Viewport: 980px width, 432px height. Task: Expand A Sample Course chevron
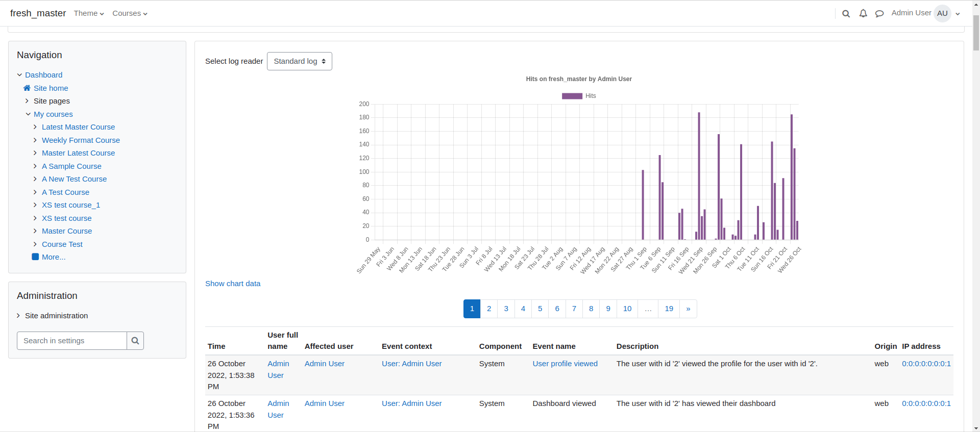click(35, 166)
